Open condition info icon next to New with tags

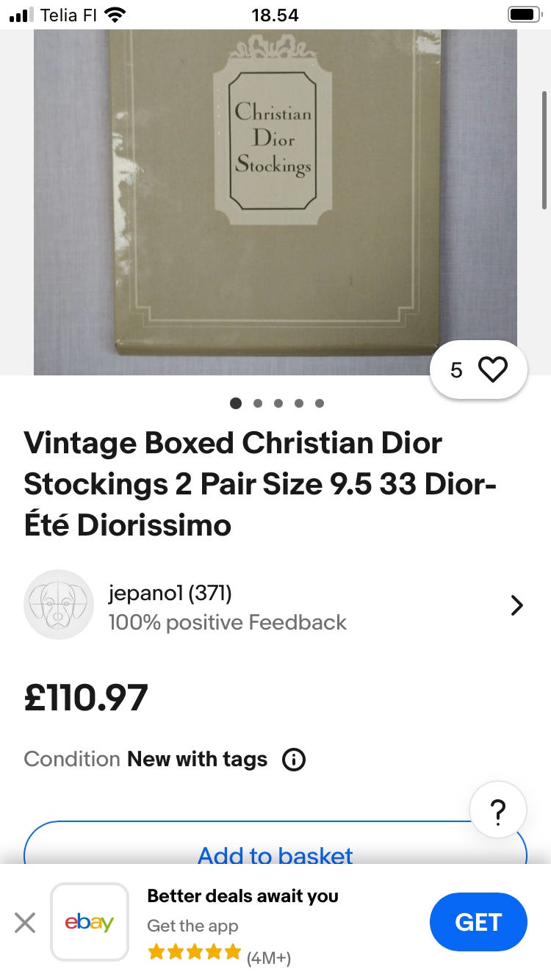pyautogui.click(x=294, y=759)
